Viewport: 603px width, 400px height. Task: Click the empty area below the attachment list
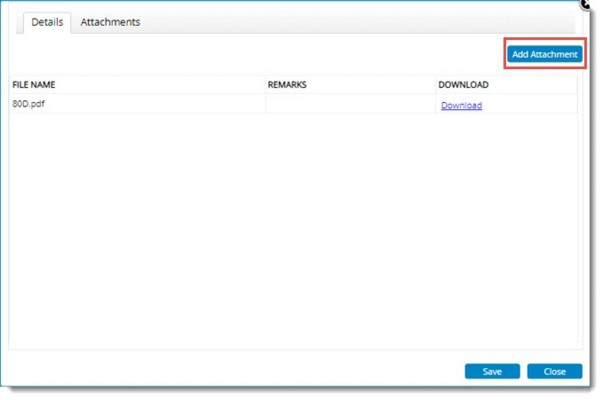(x=290, y=230)
